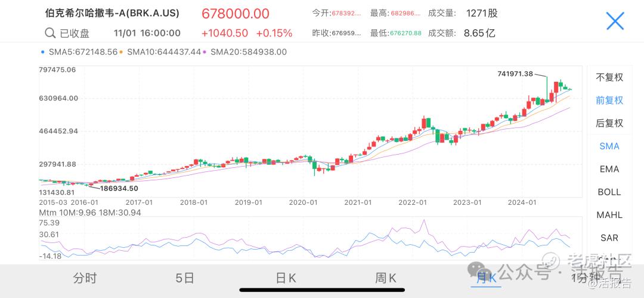Tap the search magnifier icon
This screenshot has width=644, height=298.
coord(50,33)
